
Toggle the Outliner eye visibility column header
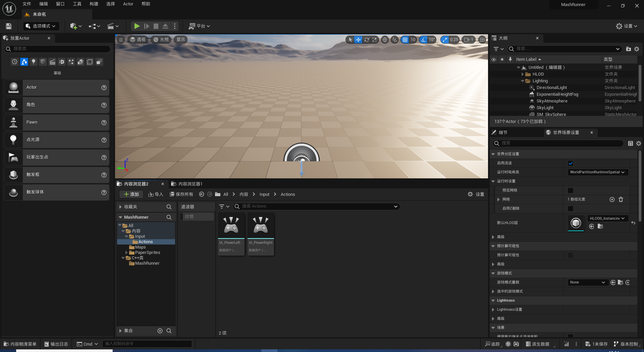point(494,59)
